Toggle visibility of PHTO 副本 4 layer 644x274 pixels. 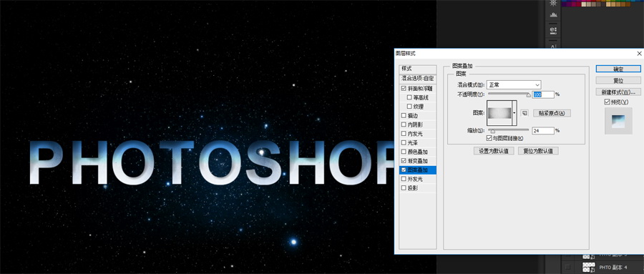tap(567, 268)
